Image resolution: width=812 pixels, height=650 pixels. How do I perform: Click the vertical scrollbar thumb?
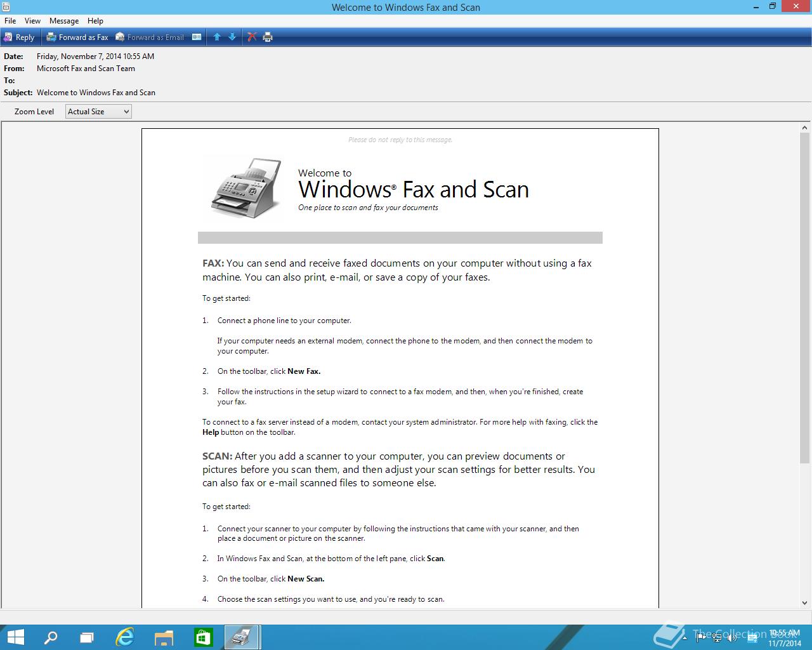coord(805,298)
